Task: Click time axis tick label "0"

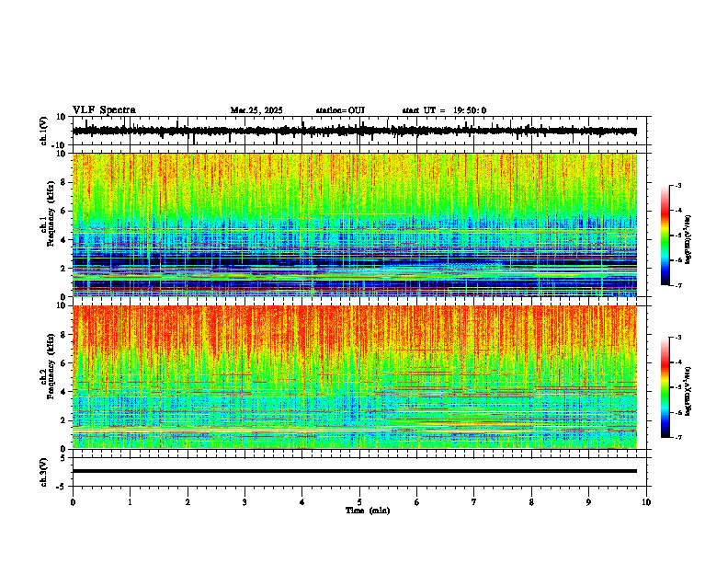Action: tap(73, 501)
